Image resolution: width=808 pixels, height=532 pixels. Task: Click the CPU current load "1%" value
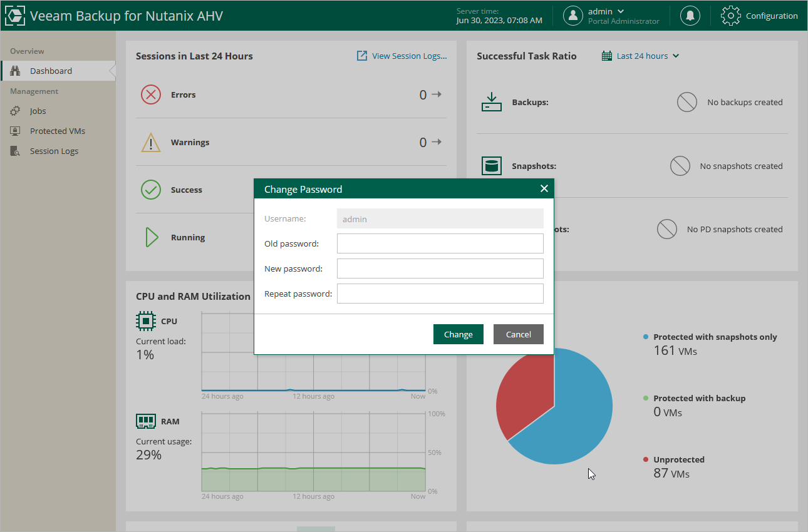(145, 355)
